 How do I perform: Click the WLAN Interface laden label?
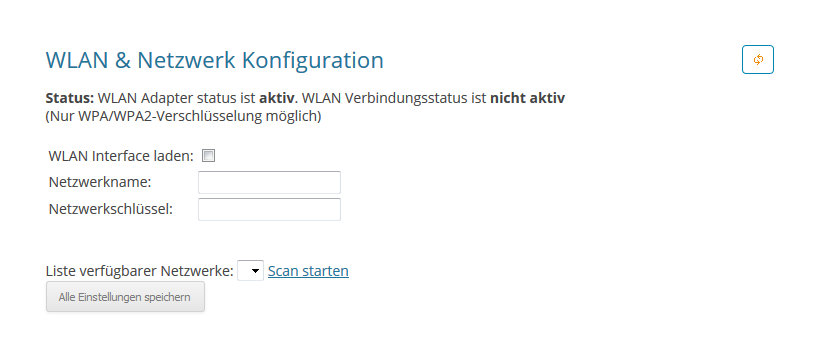tap(121, 155)
